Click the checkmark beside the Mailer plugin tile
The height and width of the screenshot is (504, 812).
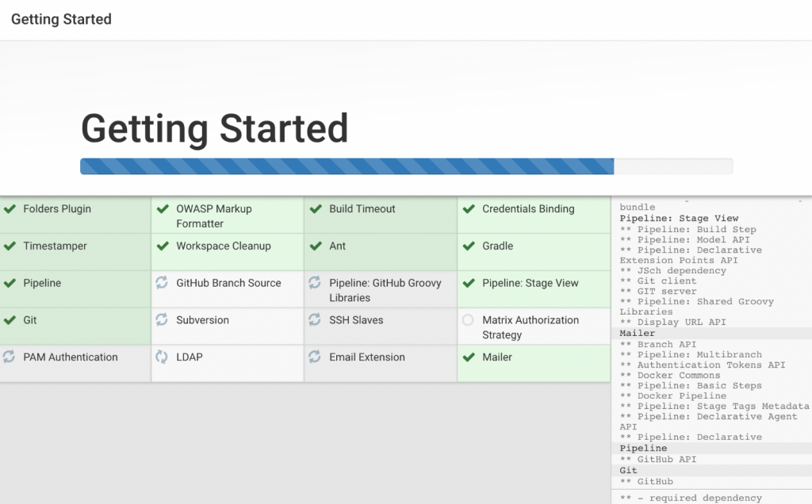coord(469,357)
